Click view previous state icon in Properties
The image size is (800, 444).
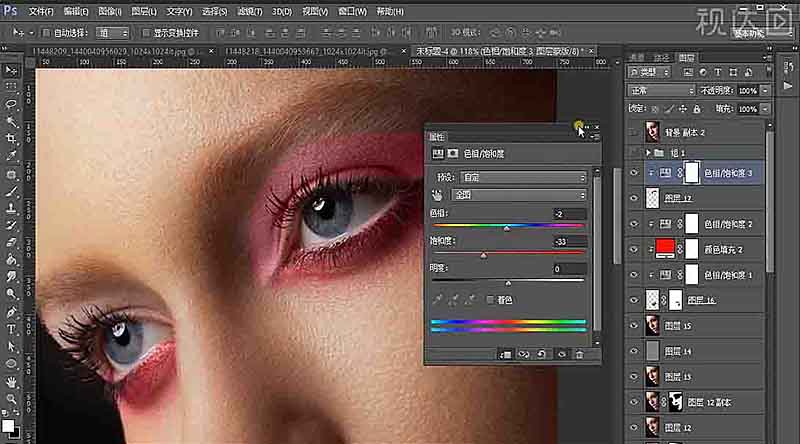pyautogui.click(x=523, y=354)
